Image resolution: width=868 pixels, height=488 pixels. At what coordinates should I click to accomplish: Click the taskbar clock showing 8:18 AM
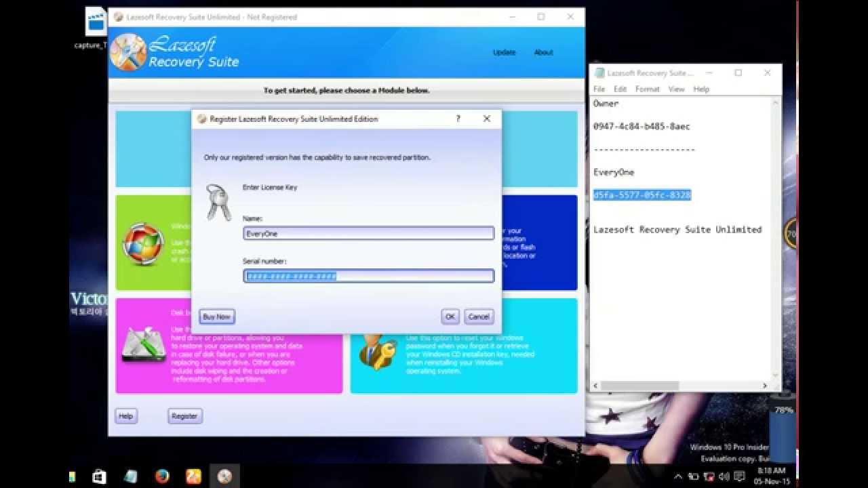click(x=771, y=470)
